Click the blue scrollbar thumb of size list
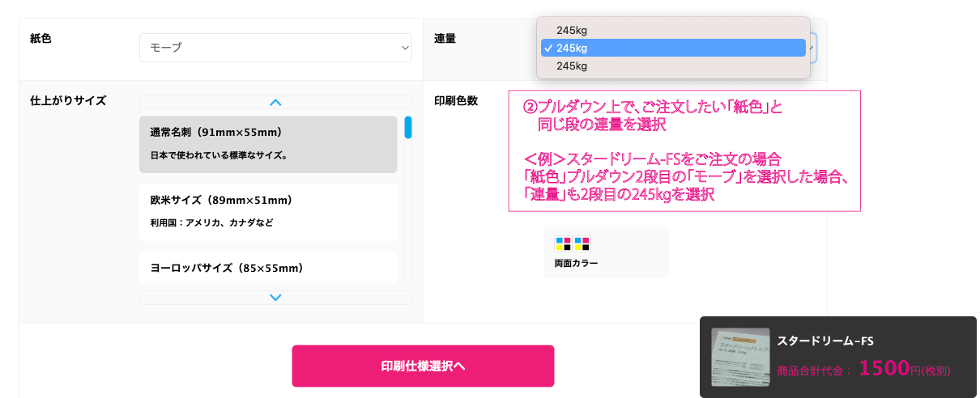This screenshot has width=980, height=398. pyautogui.click(x=408, y=127)
